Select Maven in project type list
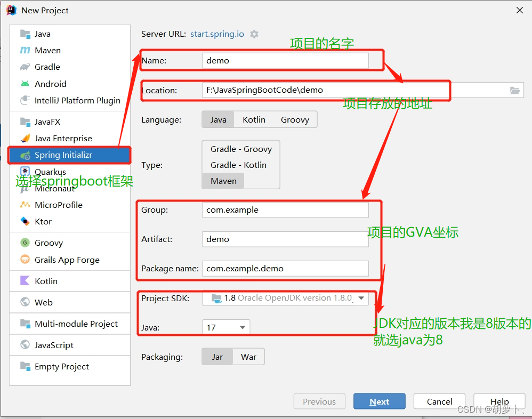 click(x=70, y=51)
